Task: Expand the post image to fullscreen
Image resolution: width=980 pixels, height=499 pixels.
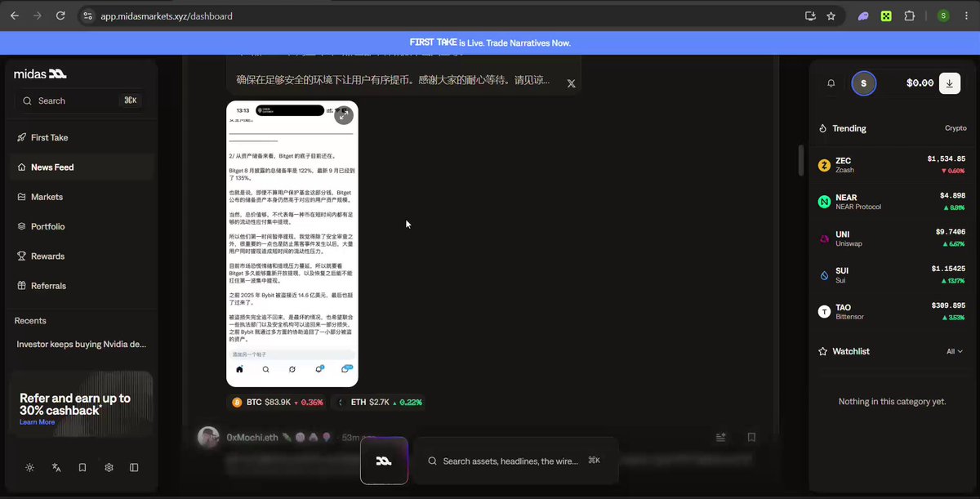Action: (x=345, y=115)
